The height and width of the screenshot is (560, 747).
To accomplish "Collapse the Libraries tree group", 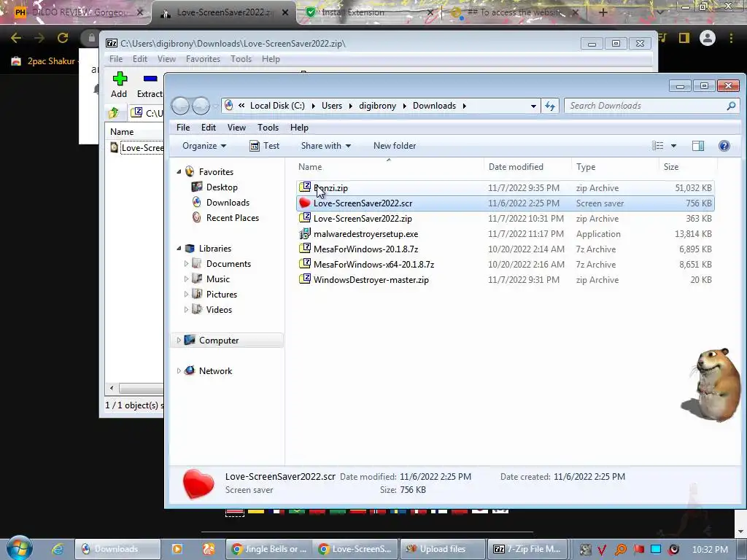I will pos(179,248).
